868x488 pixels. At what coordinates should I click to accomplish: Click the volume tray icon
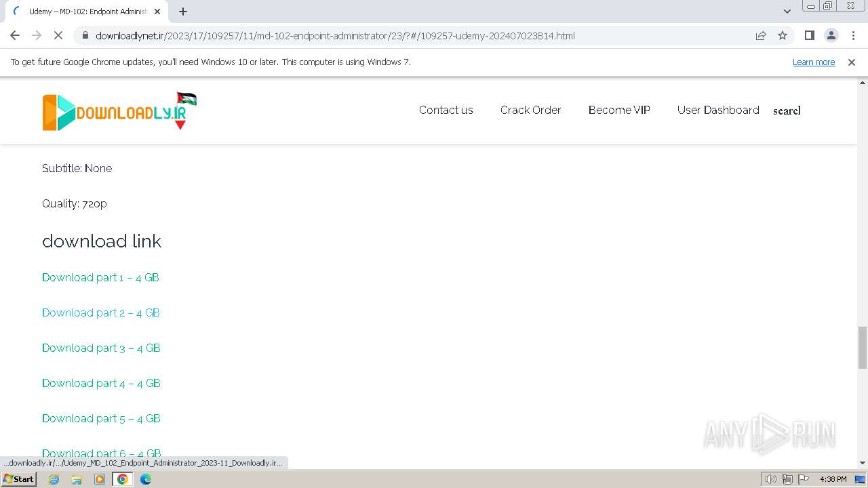click(770, 479)
